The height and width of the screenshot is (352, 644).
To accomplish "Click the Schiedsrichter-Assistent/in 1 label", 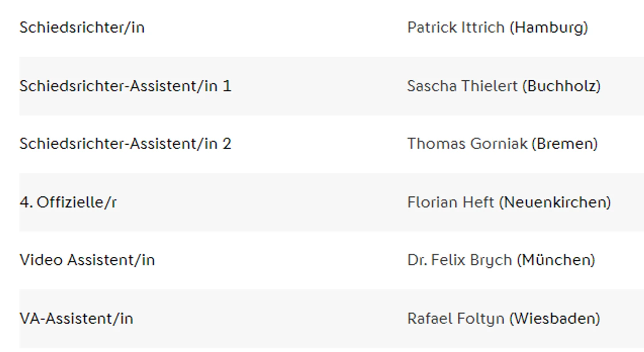I will 125,86.
